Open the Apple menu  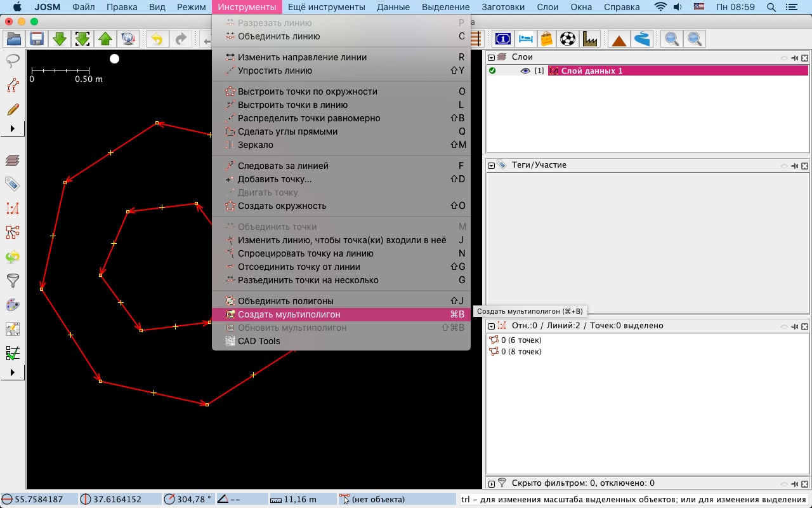tap(17, 7)
